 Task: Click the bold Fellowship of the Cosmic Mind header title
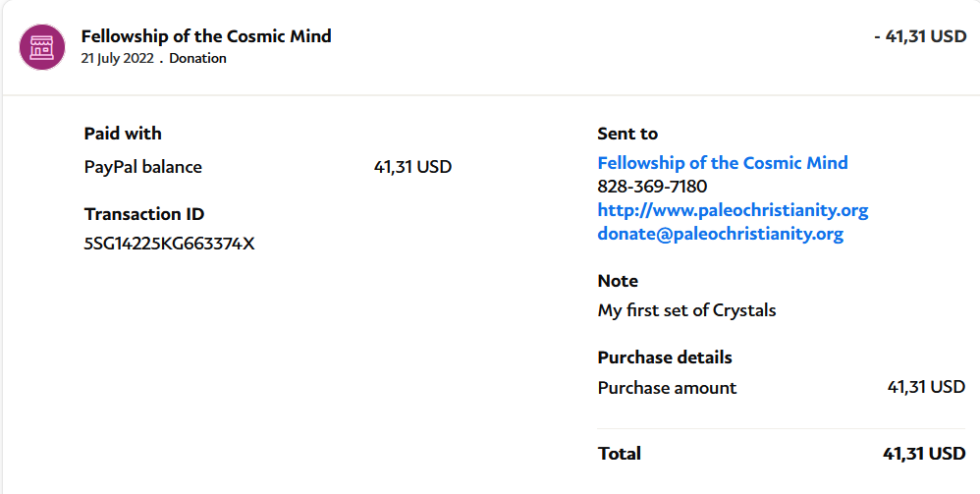[x=206, y=36]
